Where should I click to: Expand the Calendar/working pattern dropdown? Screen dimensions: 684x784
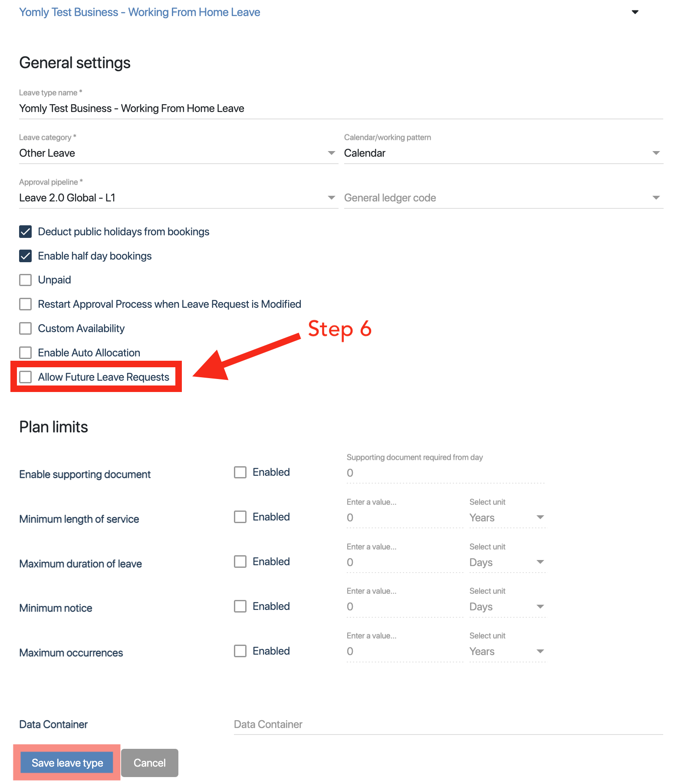click(x=503, y=153)
